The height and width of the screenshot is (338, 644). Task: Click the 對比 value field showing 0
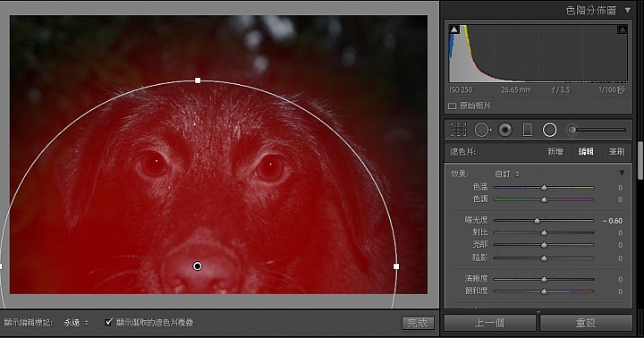(620, 232)
